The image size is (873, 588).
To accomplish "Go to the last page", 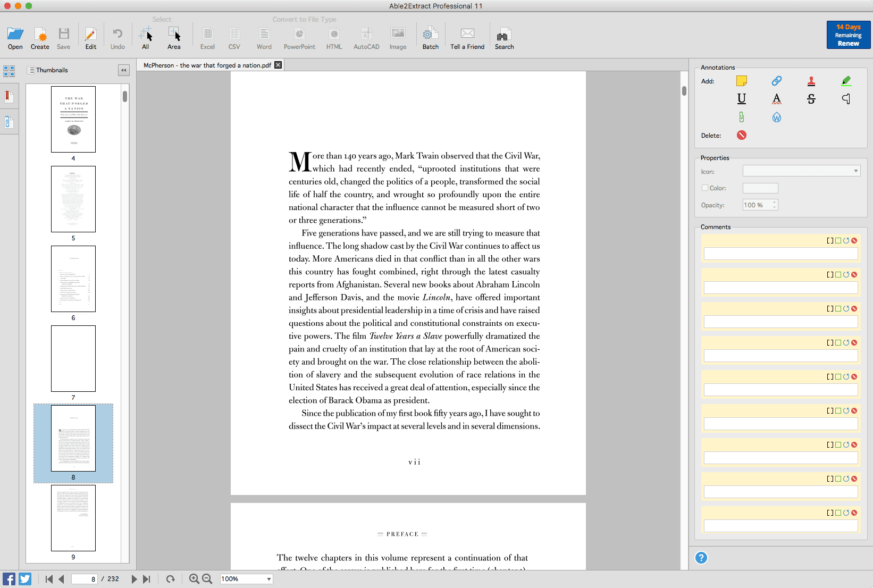I will [147, 579].
